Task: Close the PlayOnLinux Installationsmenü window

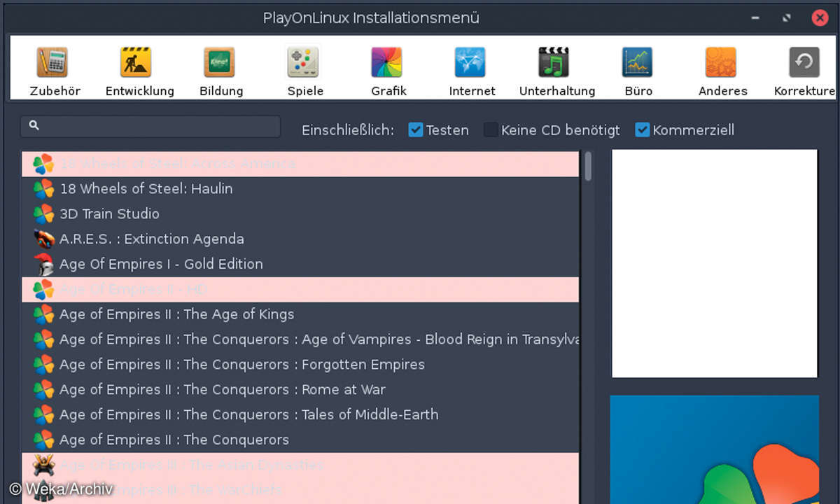Action: point(820,18)
